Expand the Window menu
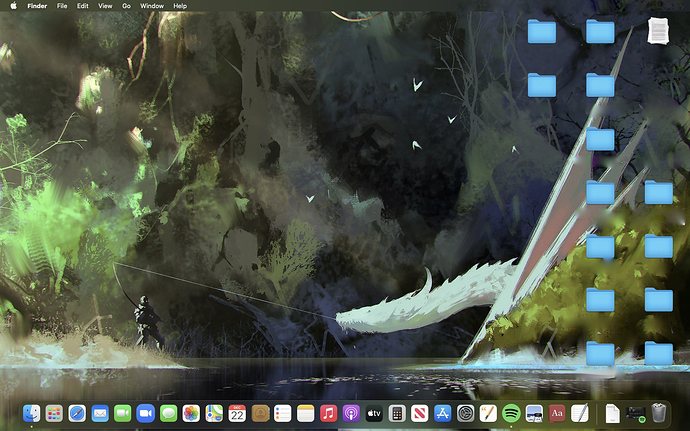The width and height of the screenshot is (690, 431). pos(152,6)
